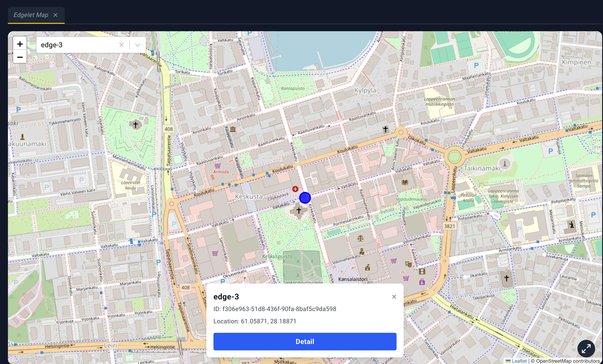Click the library book icon
Screen dimensions: 603x364
click(x=405, y=182)
